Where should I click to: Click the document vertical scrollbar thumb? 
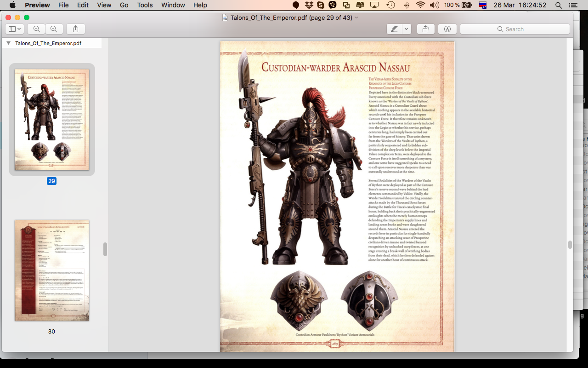click(570, 245)
